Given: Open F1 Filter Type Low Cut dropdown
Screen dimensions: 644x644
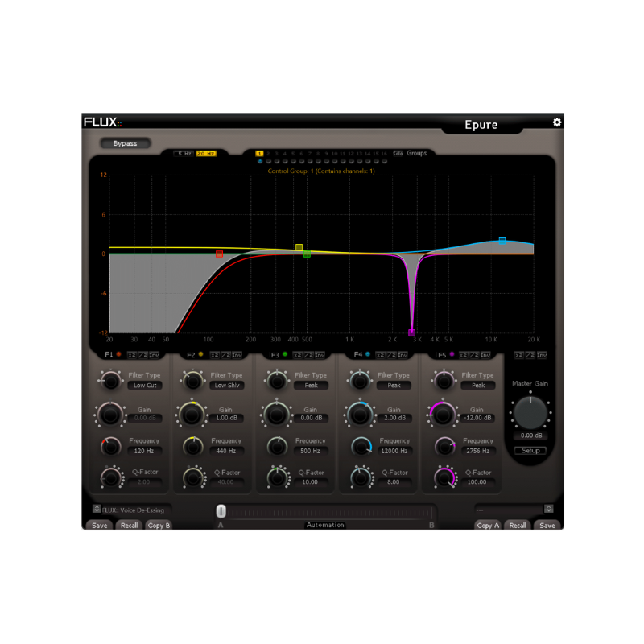Looking at the screenshot, I should click(x=145, y=386).
